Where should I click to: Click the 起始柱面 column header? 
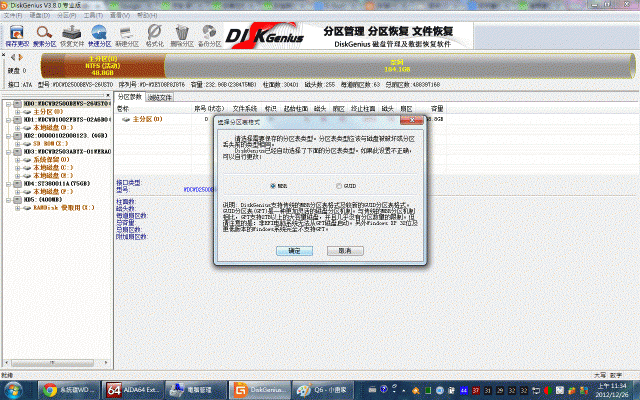coord(296,109)
